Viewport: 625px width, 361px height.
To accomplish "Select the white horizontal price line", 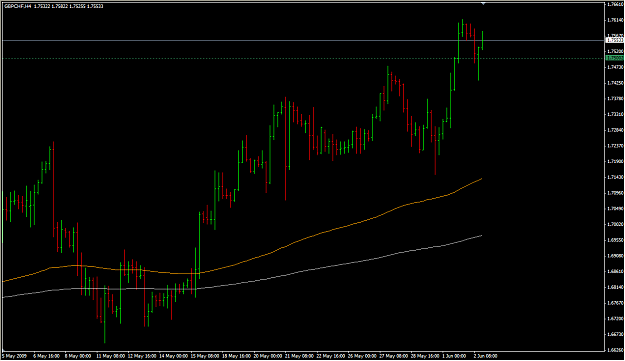I will [x=303, y=40].
